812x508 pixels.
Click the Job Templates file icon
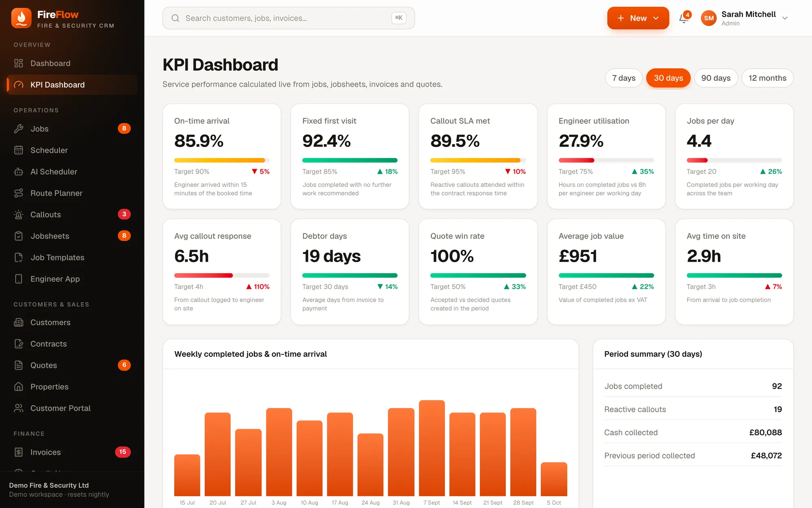tap(19, 258)
